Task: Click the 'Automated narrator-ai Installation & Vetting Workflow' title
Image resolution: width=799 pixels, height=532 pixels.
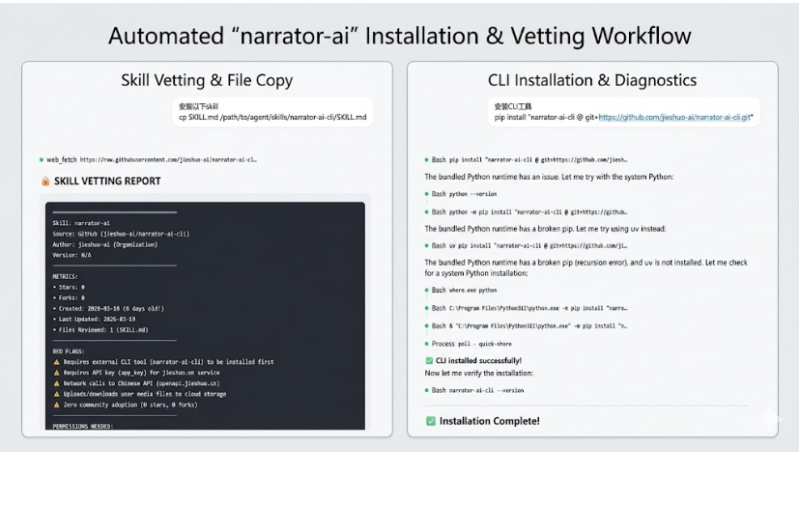Action: pyautogui.click(x=400, y=36)
